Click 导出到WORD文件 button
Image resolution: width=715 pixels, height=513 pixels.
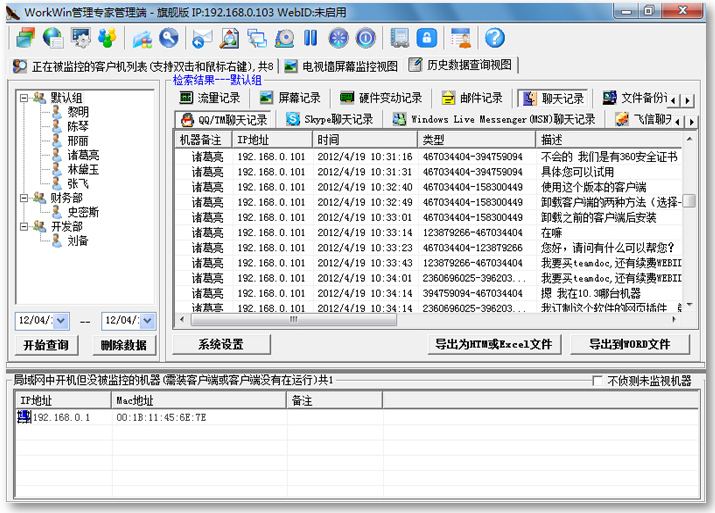pyautogui.click(x=630, y=344)
